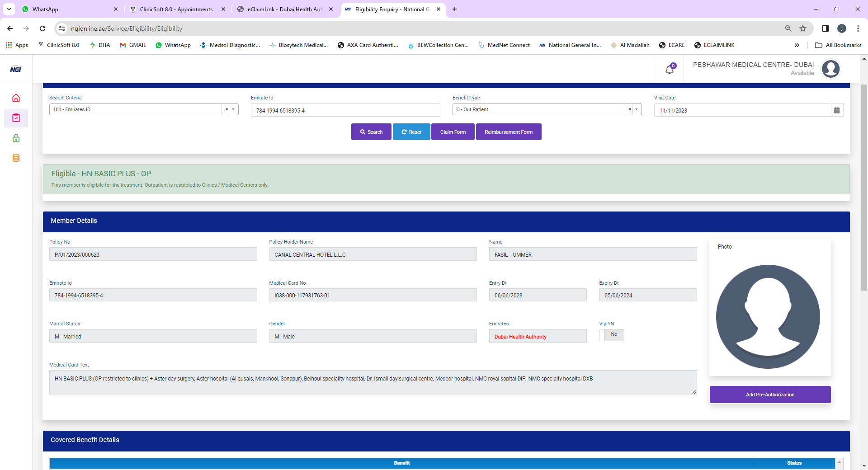This screenshot has width=868, height=470.
Task: Open the green lock icon in sidebar
Action: tap(16, 138)
